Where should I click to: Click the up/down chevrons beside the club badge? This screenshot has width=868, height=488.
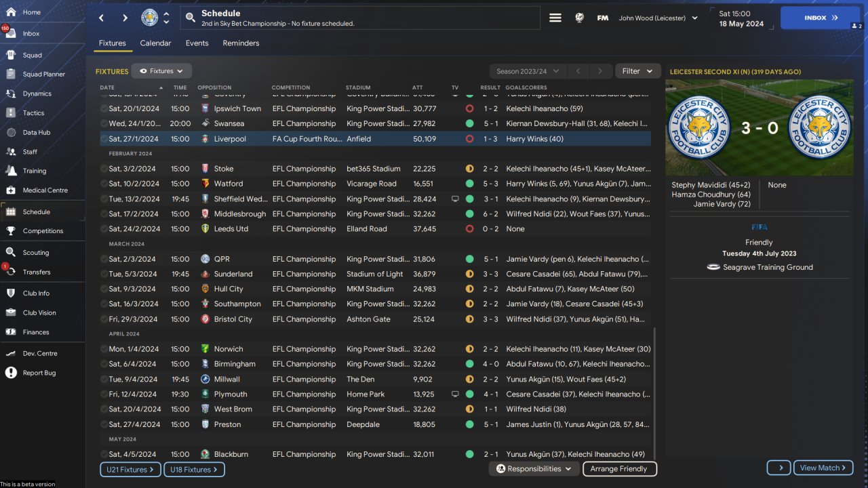click(167, 18)
